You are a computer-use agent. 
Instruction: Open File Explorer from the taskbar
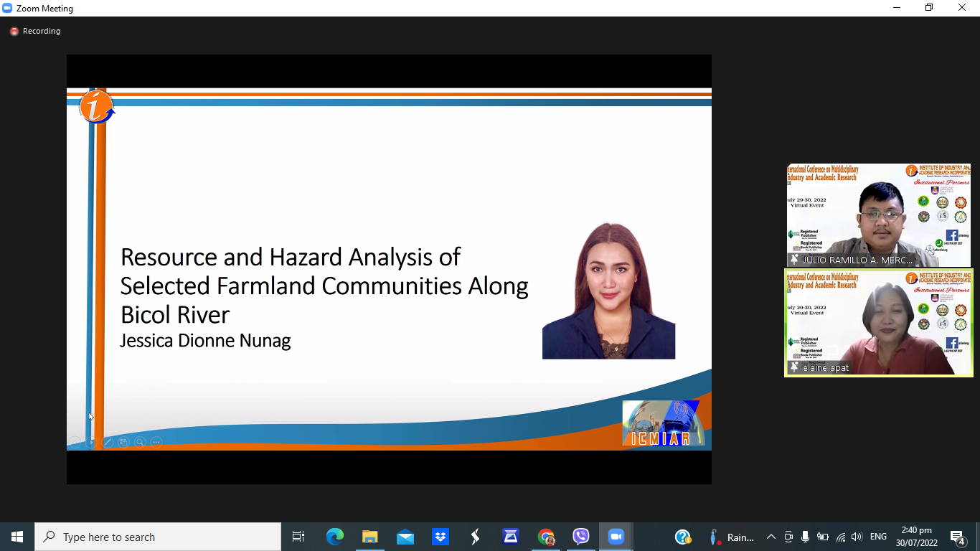pyautogui.click(x=370, y=537)
